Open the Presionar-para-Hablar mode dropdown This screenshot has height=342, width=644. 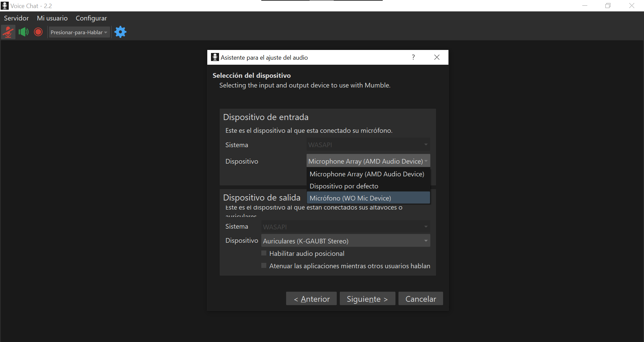pyautogui.click(x=79, y=33)
